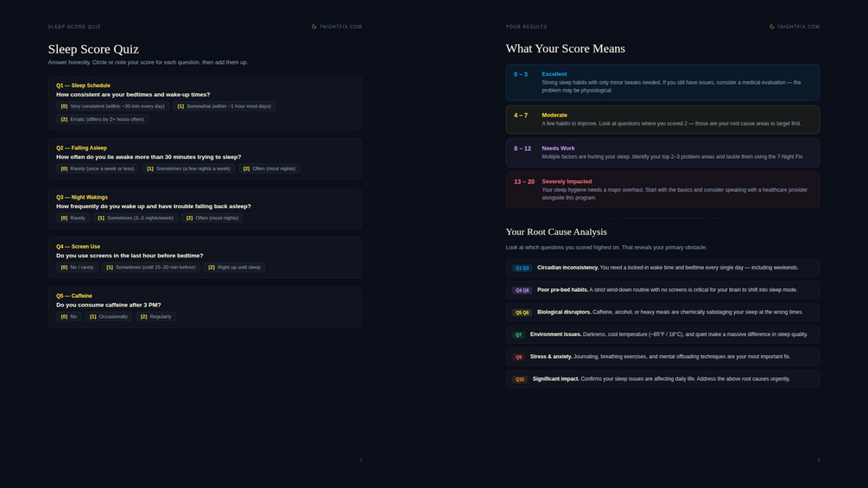
Task: Choose 'Occasionally' for the caffeine question
Action: tap(109, 316)
